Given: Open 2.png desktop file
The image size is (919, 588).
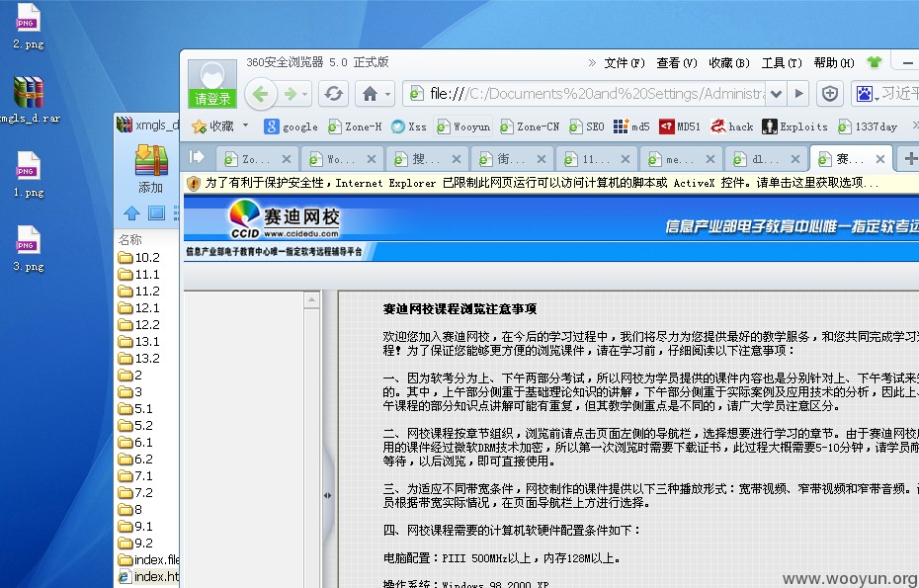Looking at the screenshot, I should [x=28, y=26].
